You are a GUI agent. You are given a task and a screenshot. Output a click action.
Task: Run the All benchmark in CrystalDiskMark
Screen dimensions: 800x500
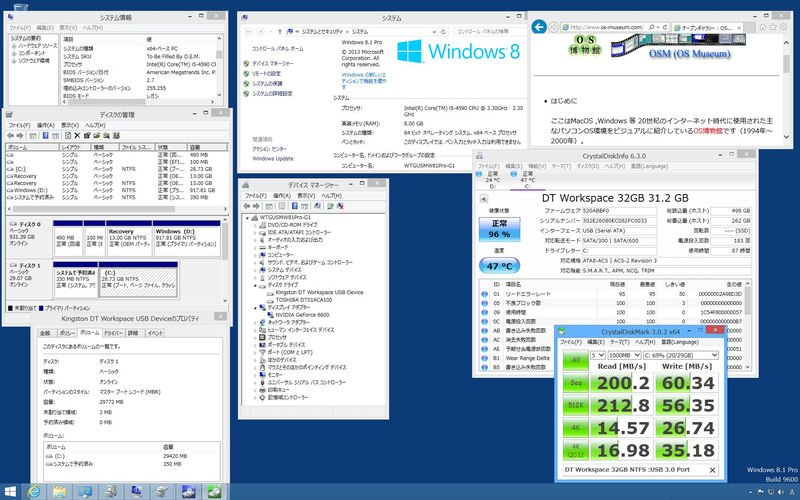576,360
